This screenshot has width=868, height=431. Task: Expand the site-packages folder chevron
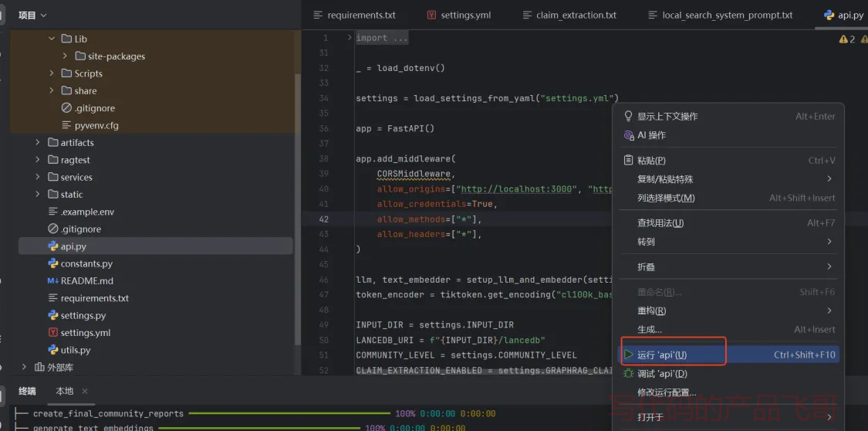tap(65, 56)
